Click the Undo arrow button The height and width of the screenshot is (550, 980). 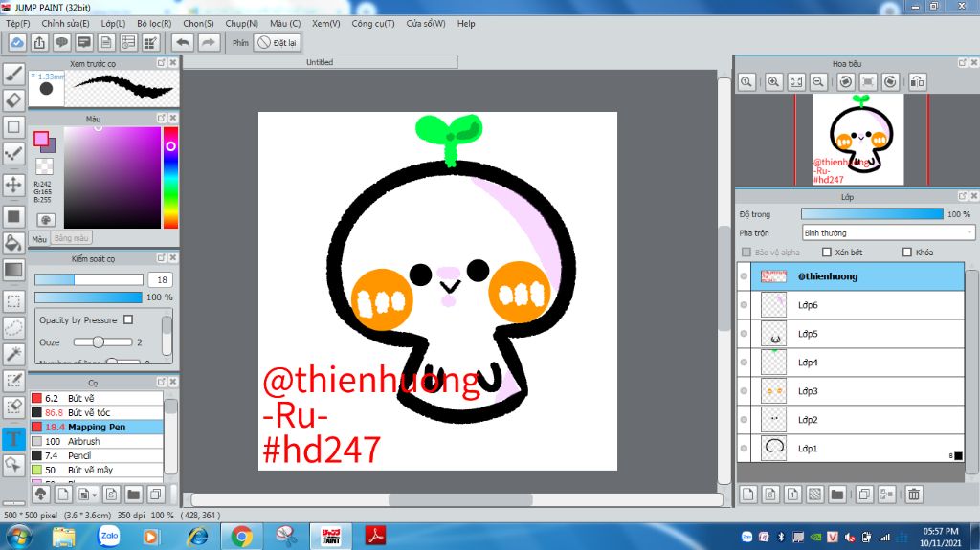coord(183,42)
